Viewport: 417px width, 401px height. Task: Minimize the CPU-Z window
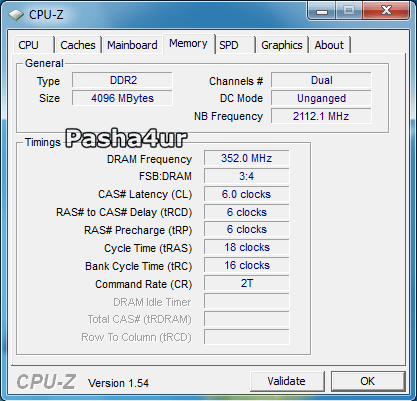tap(322, 11)
